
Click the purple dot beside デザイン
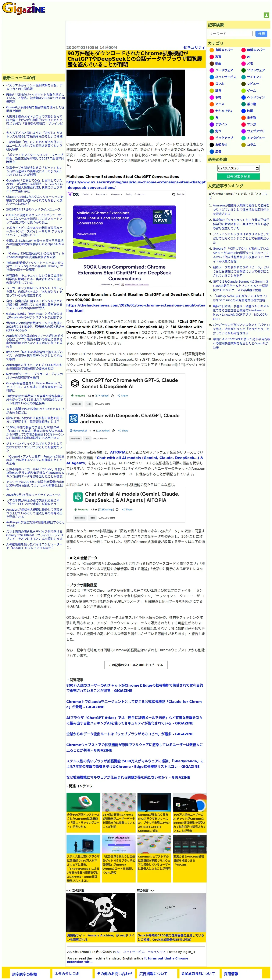coord(211,124)
